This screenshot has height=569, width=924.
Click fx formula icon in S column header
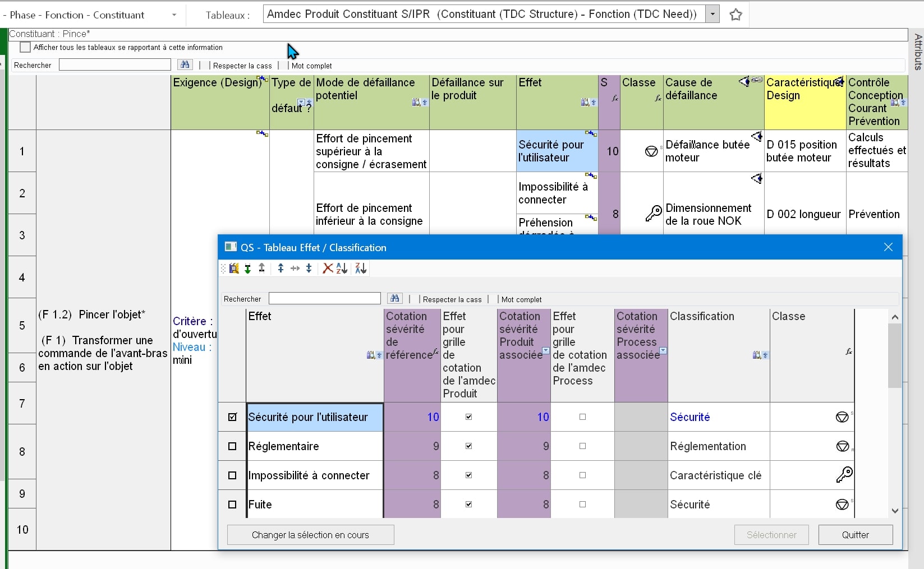(615, 98)
